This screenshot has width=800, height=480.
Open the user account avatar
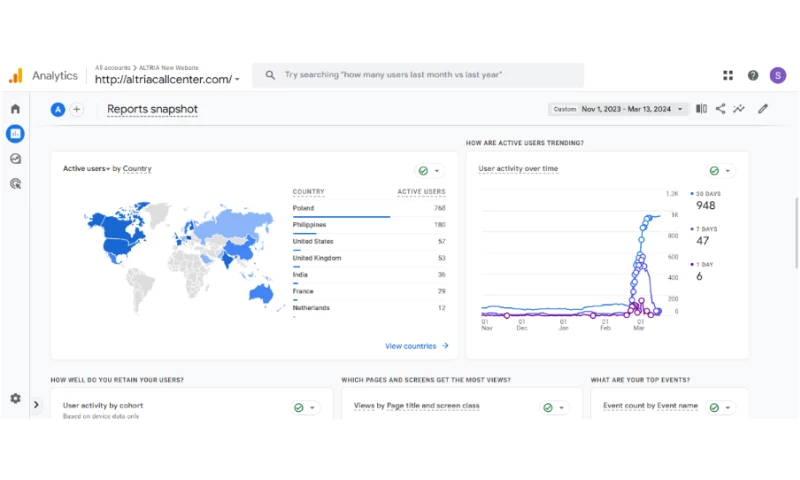coord(778,75)
